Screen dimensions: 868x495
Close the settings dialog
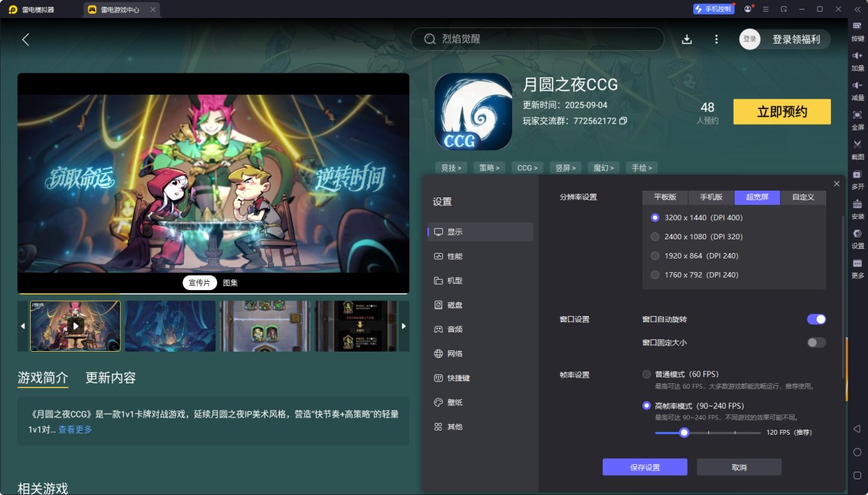pyautogui.click(x=836, y=184)
